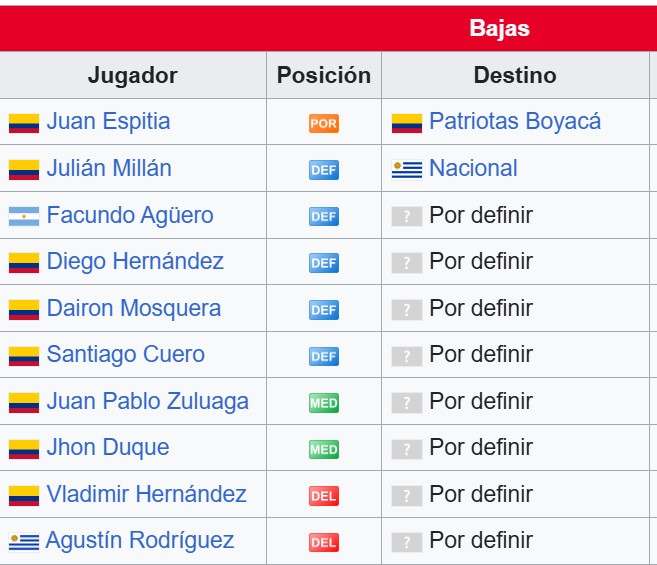657x565 pixels.
Task: Open the Patriotas Boyacá club link
Action: coord(515,122)
